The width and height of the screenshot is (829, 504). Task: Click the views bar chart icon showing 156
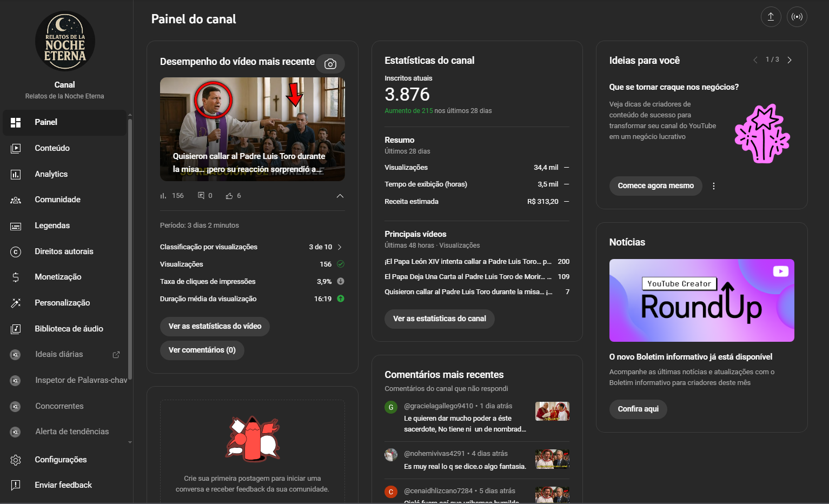[163, 196]
